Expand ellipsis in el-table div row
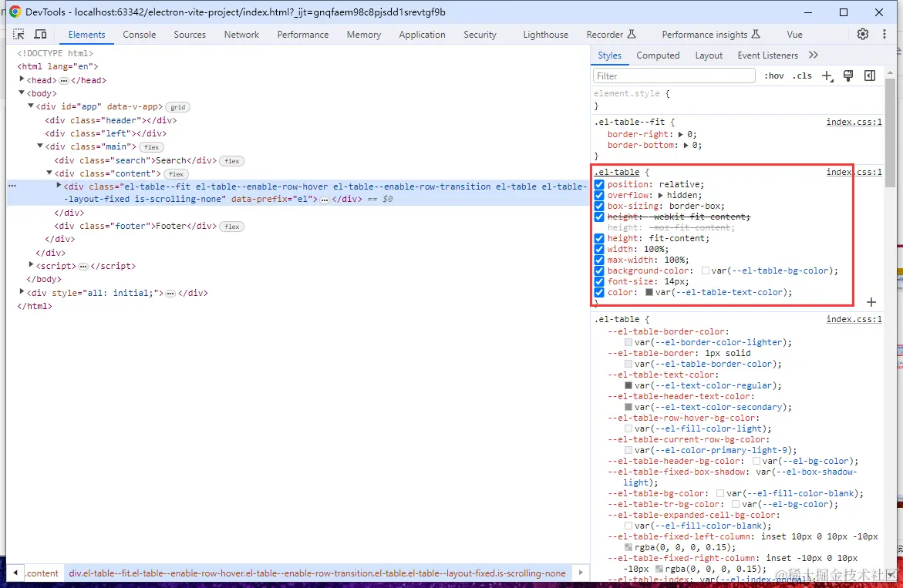This screenshot has height=588, width=903. pos(324,200)
